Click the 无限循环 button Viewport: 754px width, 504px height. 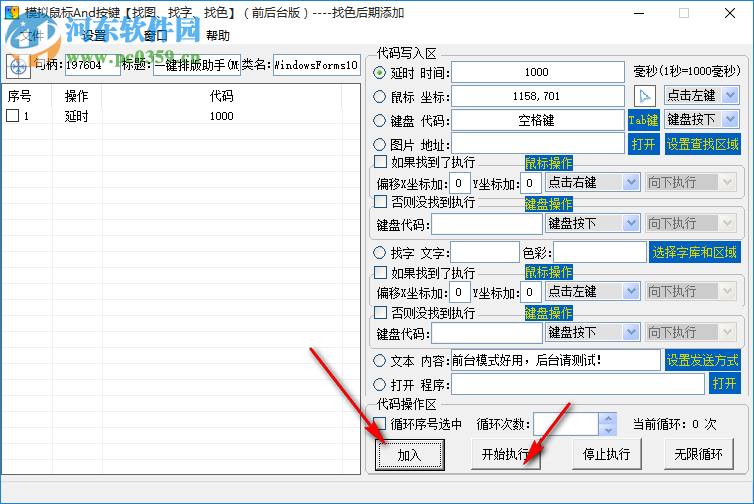(x=699, y=454)
